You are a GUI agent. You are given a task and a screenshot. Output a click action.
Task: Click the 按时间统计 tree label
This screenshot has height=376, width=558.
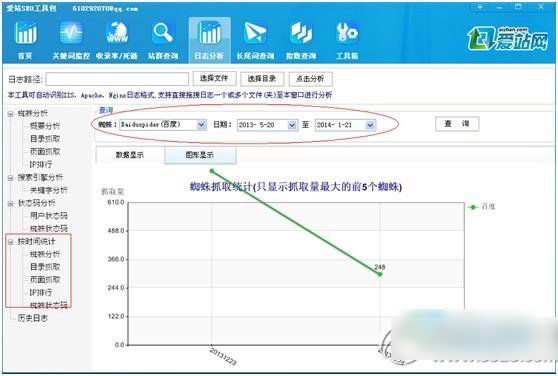tap(37, 242)
